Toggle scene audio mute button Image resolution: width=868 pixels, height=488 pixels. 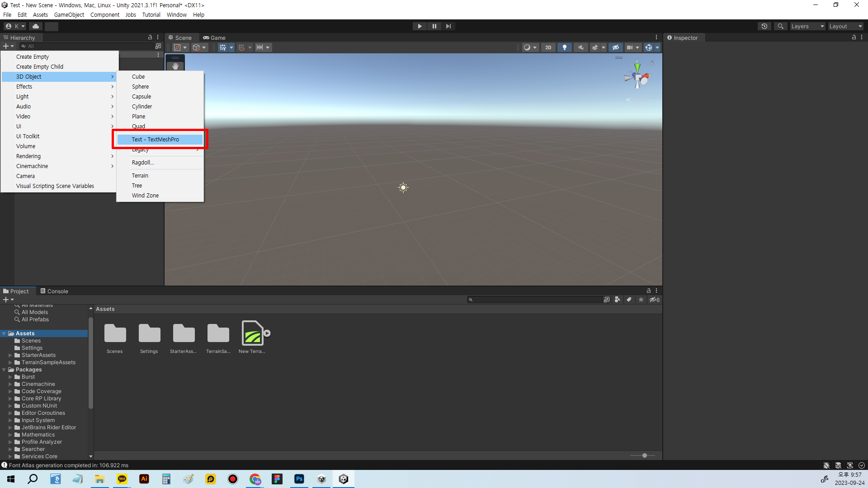(x=581, y=47)
